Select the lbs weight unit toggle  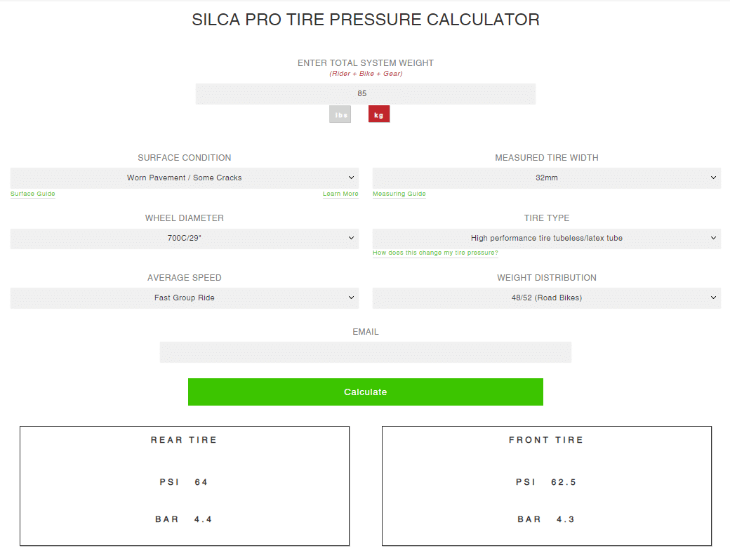[340, 114]
